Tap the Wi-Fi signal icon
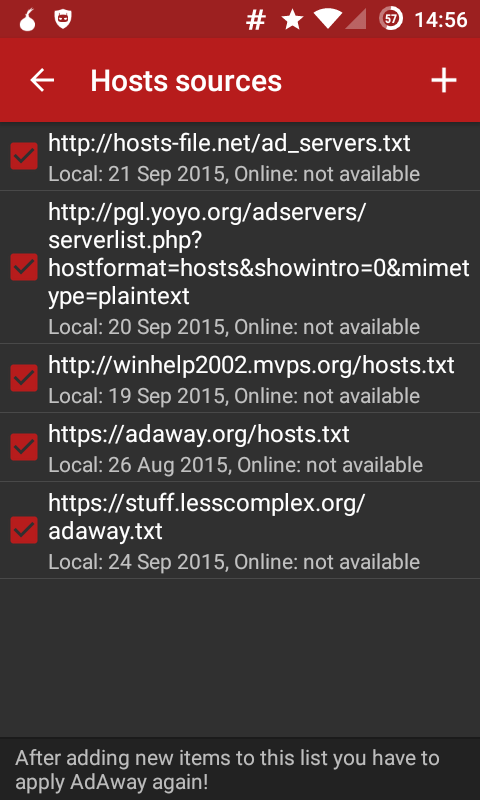The width and height of the screenshot is (480, 800). pyautogui.click(x=327, y=19)
